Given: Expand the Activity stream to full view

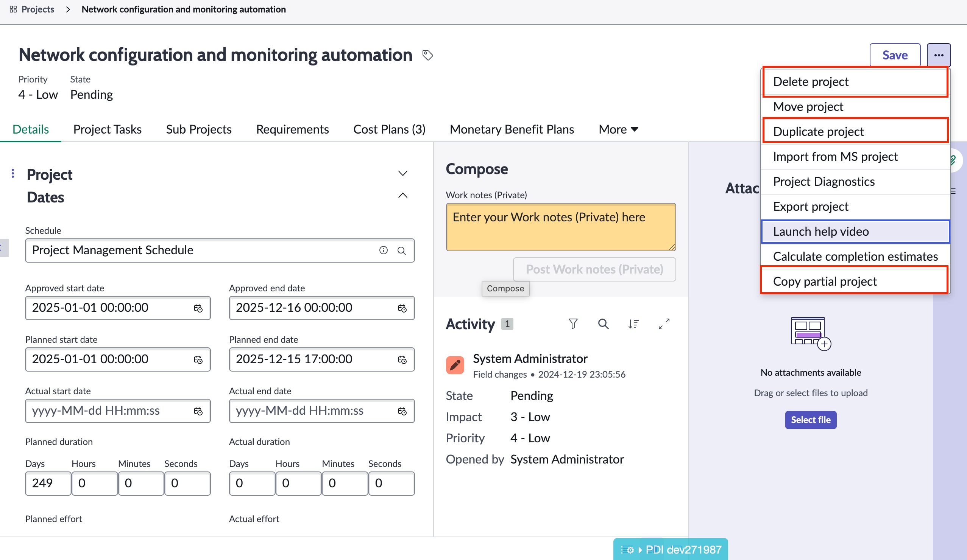Looking at the screenshot, I should click(663, 324).
